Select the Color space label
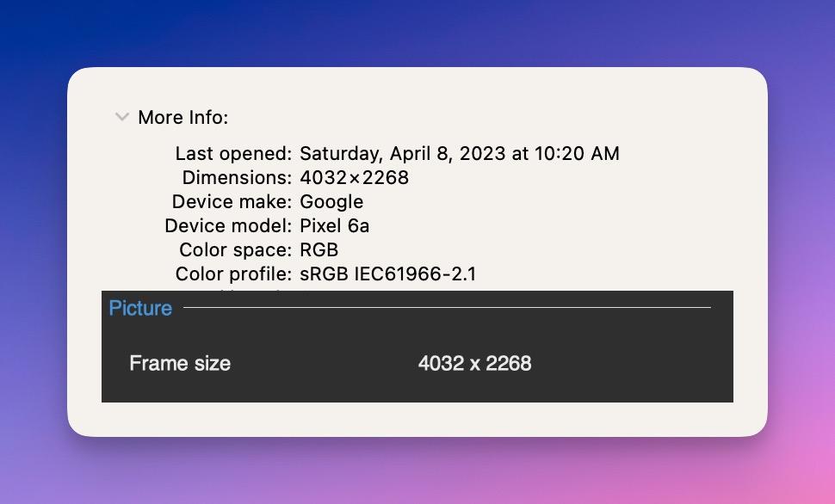This screenshot has width=835, height=504. pos(235,250)
